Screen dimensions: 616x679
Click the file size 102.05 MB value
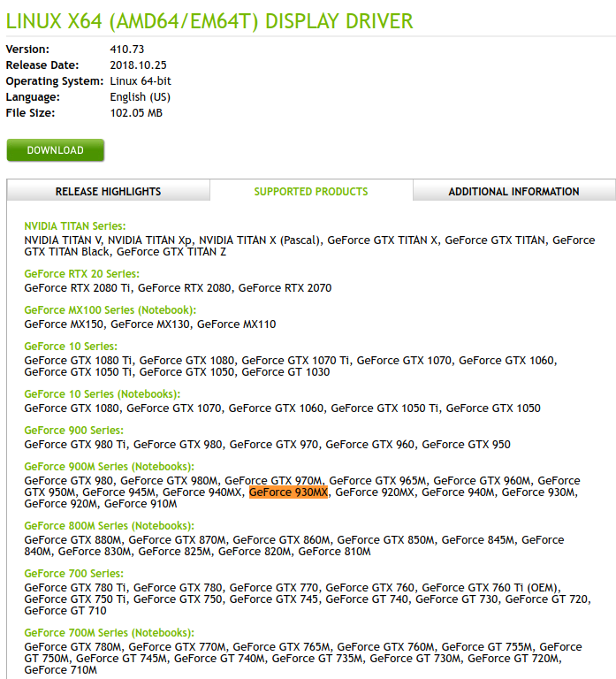pos(136,113)
